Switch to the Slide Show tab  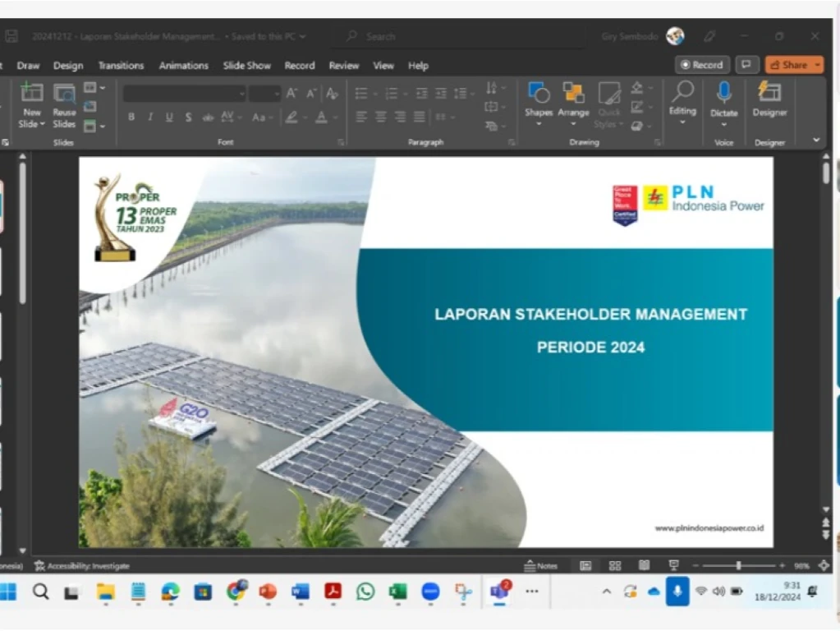click(x=247, y=66)
